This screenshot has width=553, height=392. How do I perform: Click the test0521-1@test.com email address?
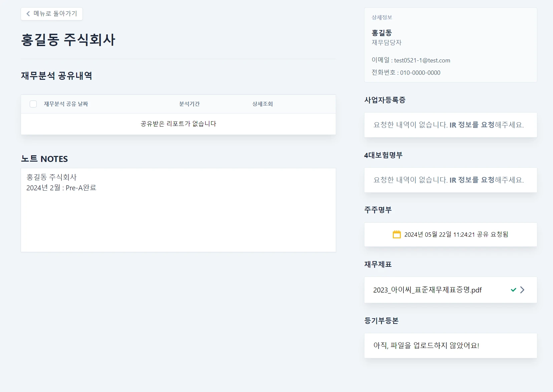[422, 60]
